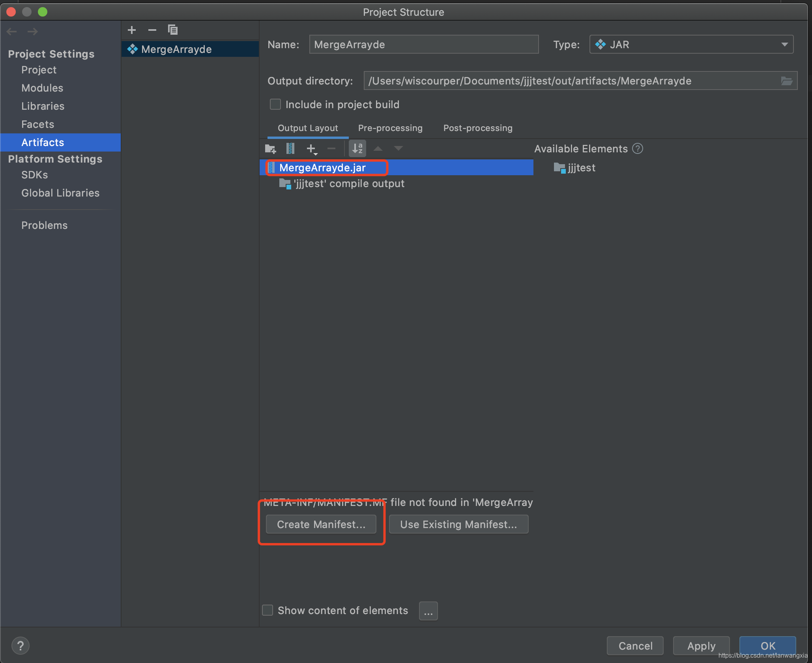This screenshot has height=663, width=812.
Task: Enable Include in project build checkbox
Action: point(275,105)
